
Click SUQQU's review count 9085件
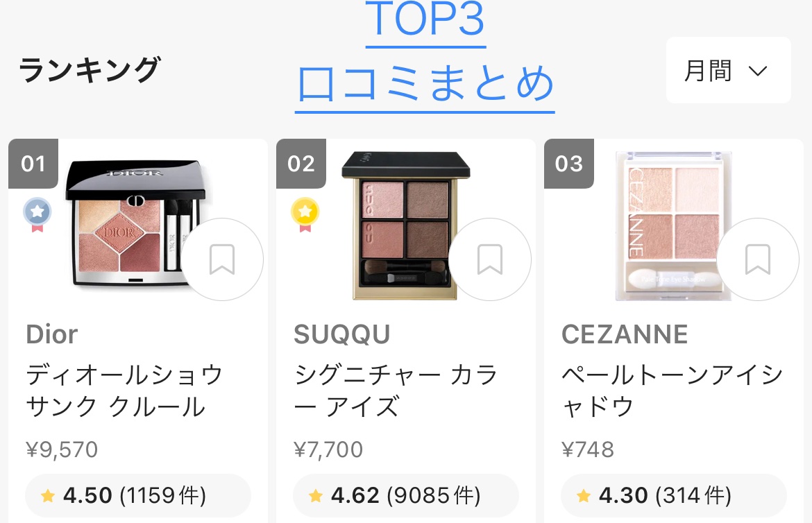(434, 495)
